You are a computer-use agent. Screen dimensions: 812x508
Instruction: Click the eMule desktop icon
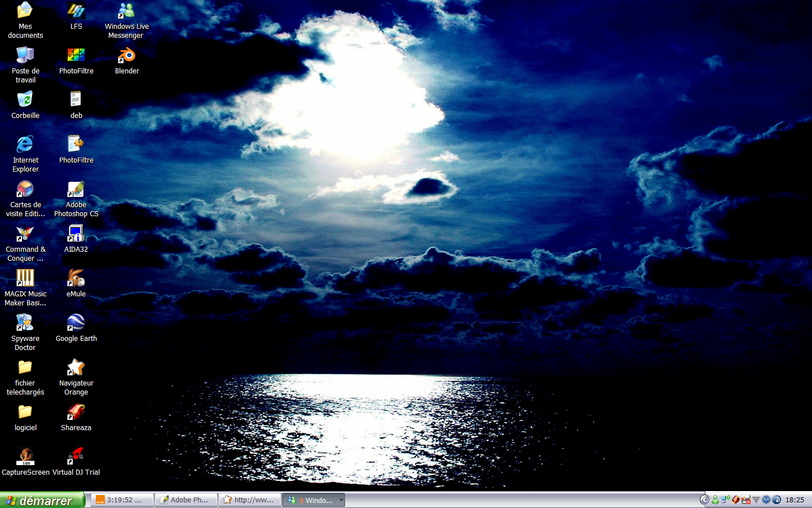pyautogui.click(x=76, y=279)
